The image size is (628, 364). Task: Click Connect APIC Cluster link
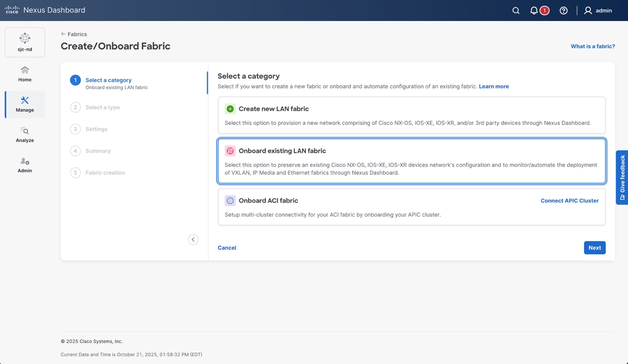(570, 201)
